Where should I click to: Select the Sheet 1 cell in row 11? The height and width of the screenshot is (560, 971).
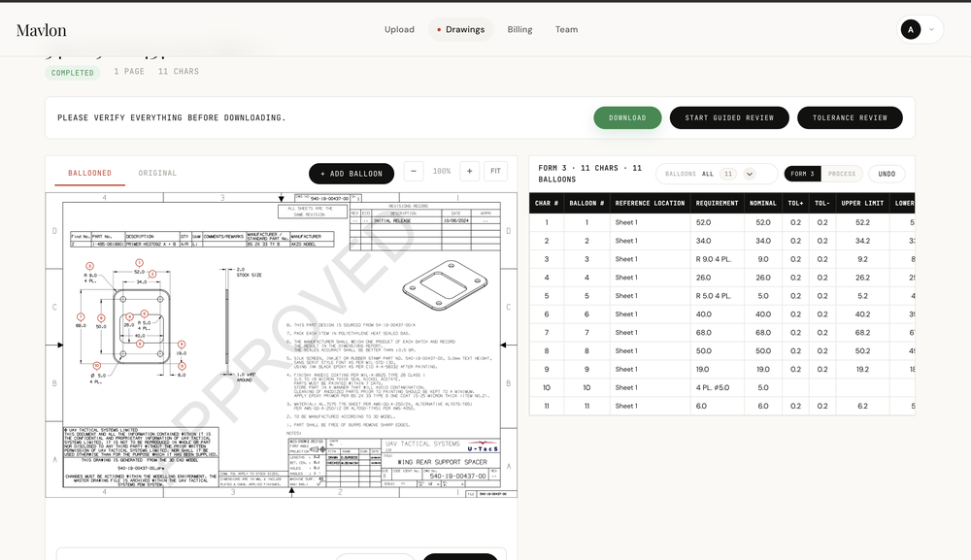coord(650,406)
